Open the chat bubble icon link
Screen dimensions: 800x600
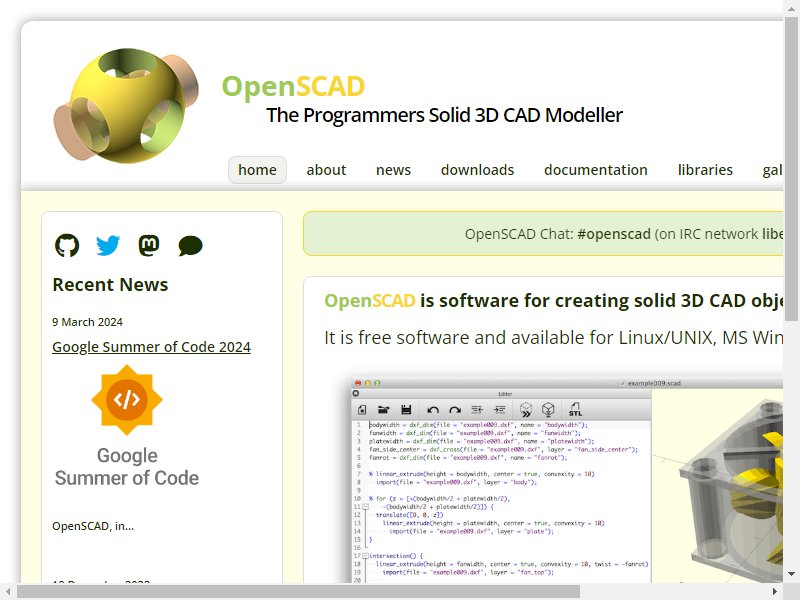[190, 246]
